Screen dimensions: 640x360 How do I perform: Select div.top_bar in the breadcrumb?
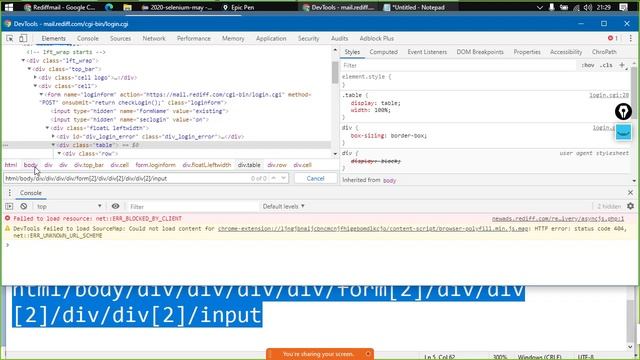click(89, 165)
